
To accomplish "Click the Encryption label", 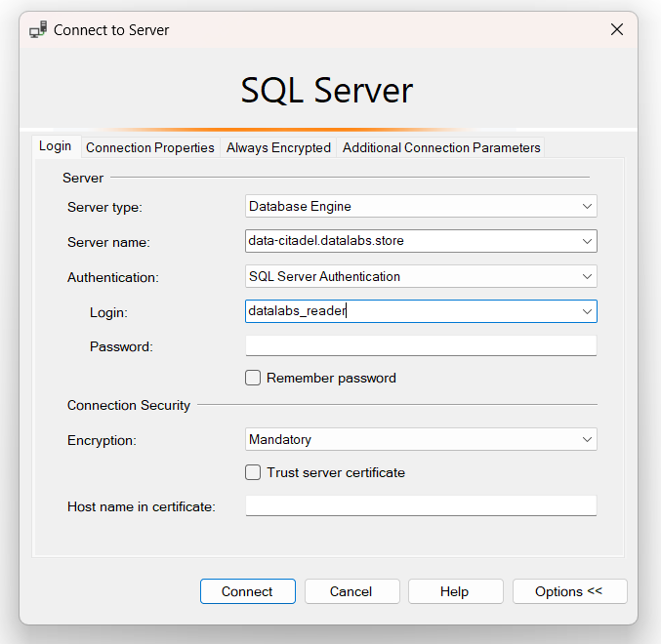I will tap(102, 440).
